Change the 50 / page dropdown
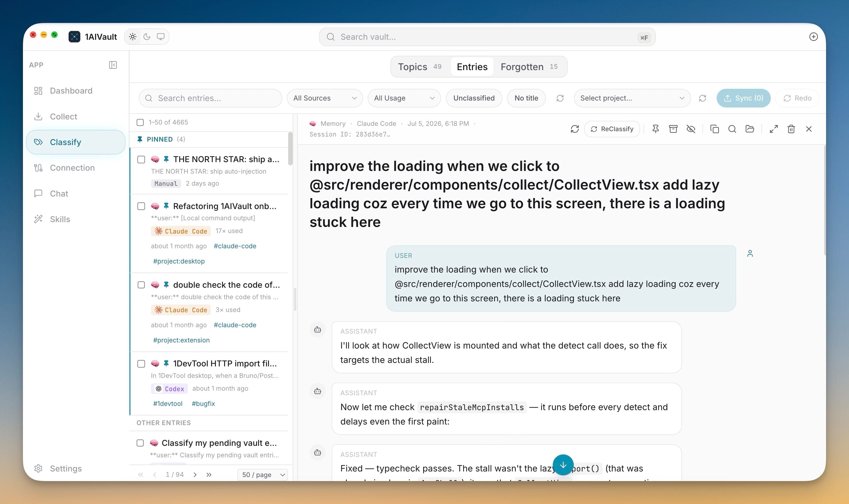This screenshot has height=504, width=849. (x=263, y=474)
